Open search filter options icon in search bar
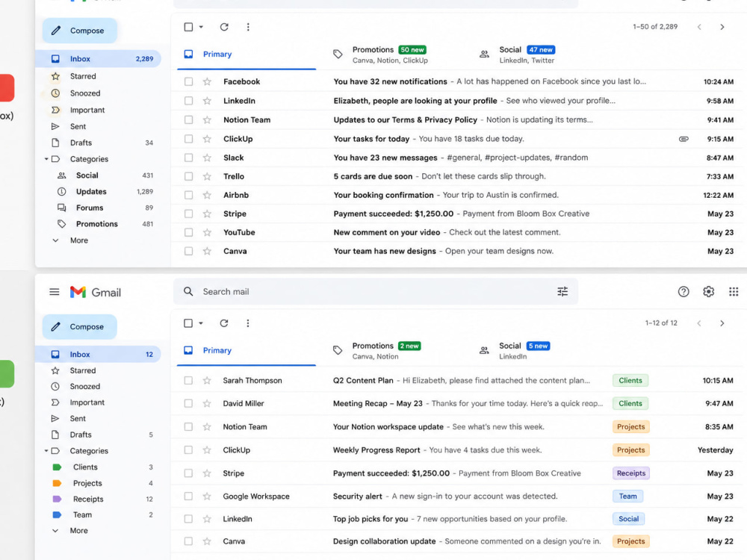 [562, 291]
